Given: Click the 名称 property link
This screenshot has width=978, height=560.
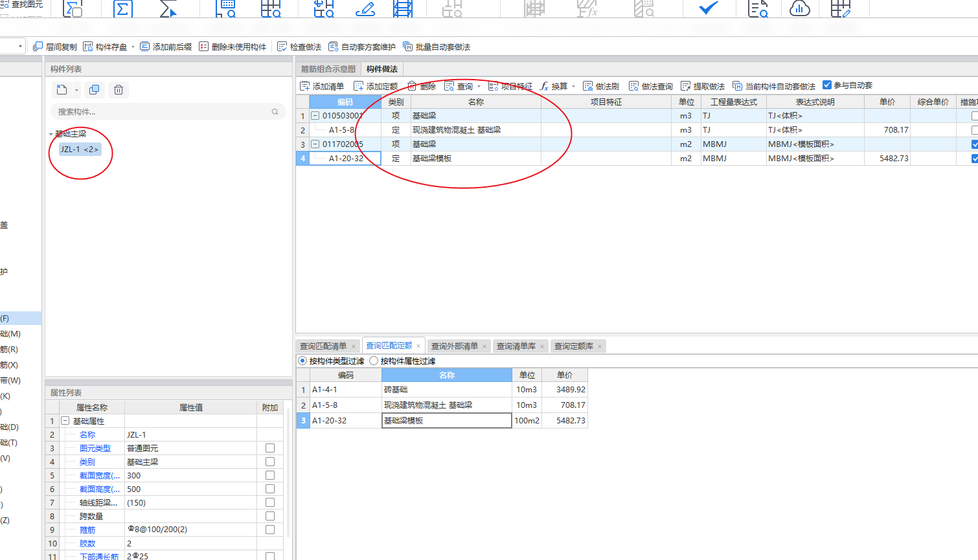Looking at the screenshot, I should (87, 434).
